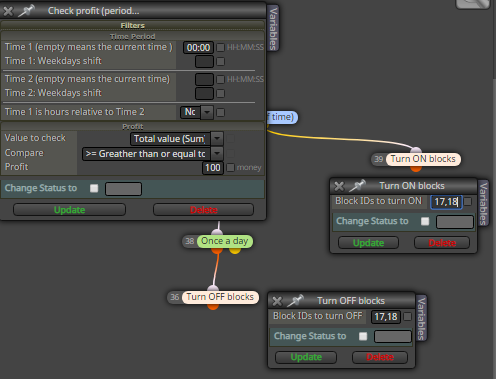
Task: Click the Time 1 Weekdays shift field
Action: pyautogui.click(x=204, y=62)
